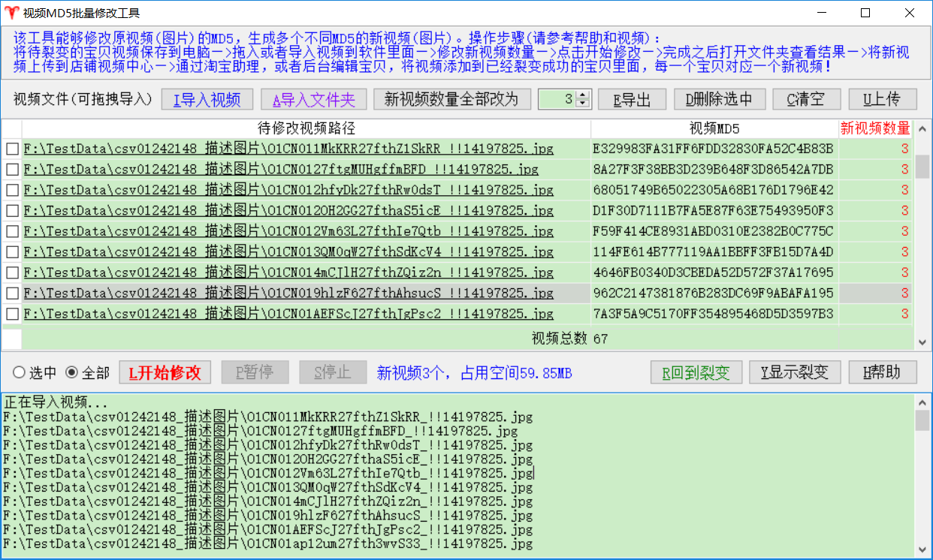
Task: Increase new video count with up arrow
Action: pos(583,95)
